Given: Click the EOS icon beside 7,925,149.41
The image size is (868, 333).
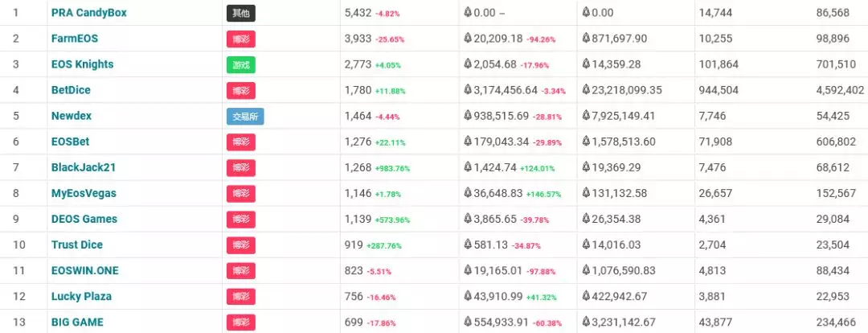Looking at the screenshot, I should coord(586,116).
